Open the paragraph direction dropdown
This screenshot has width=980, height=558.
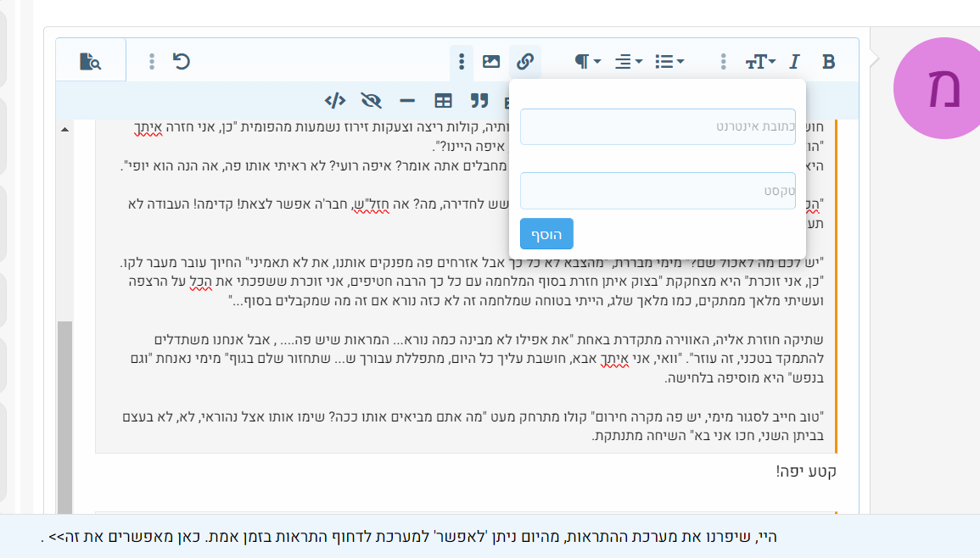(587, 62)
